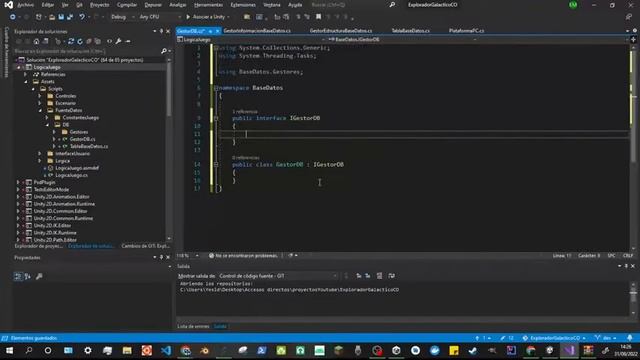Toggle word wrap in Output panel

point(391,276)
